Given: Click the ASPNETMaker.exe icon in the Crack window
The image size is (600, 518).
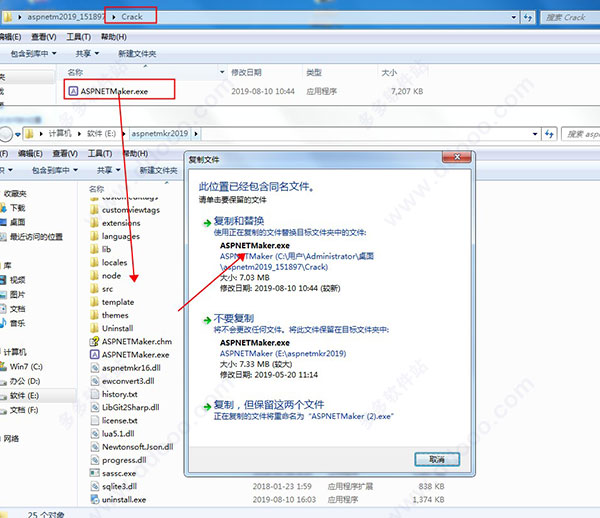Looking at the screenshot, I should click(x=73, y=91).
